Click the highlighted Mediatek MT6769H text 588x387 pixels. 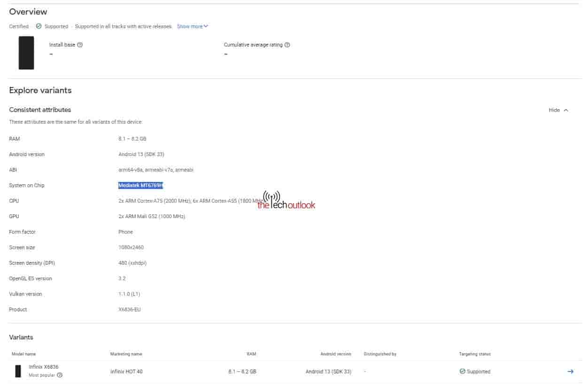coord(140,185)
